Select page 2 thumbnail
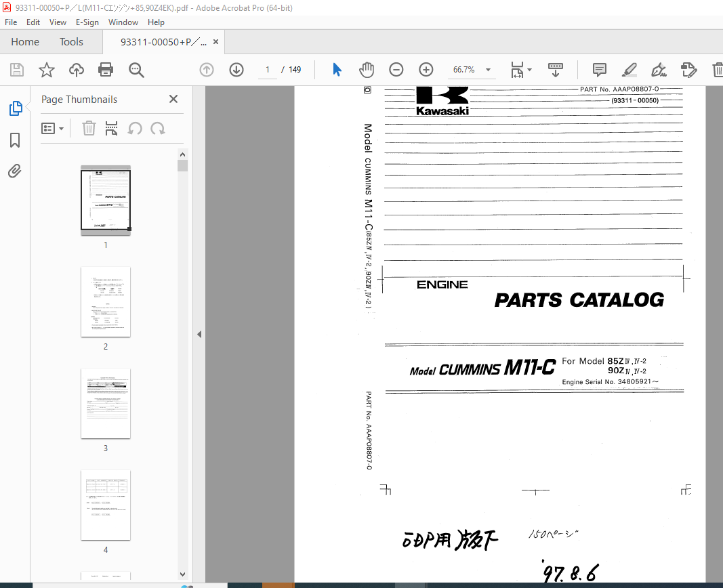 (106, 302)
